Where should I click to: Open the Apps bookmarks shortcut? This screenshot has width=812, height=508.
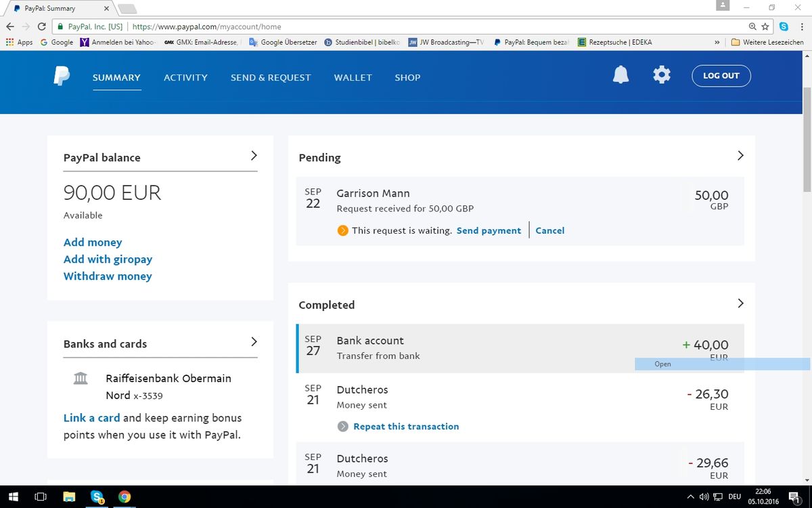(19, 42)
